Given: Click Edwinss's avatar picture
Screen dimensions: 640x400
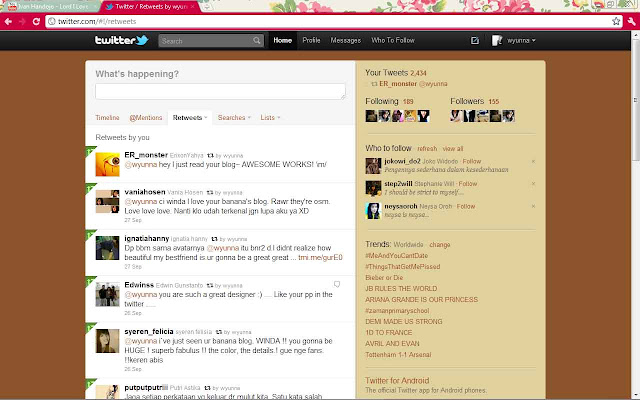Looking at the screenshot, I should tap(107, 294).
